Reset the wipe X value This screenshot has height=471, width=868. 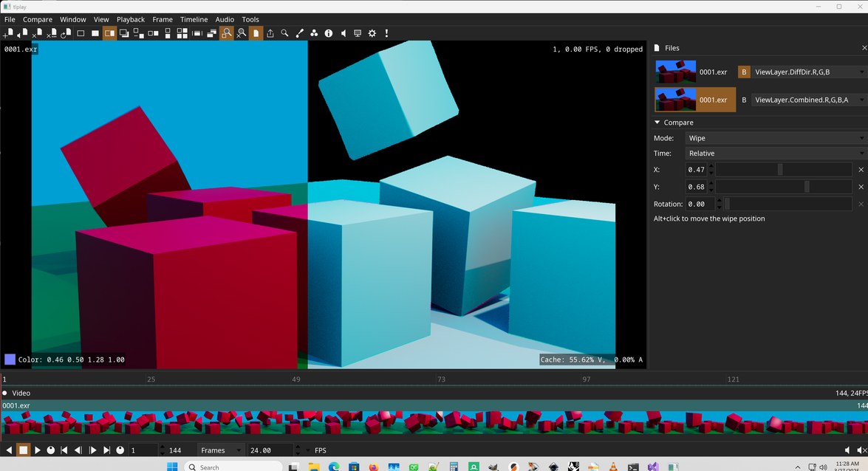click(x=861, y=170)
